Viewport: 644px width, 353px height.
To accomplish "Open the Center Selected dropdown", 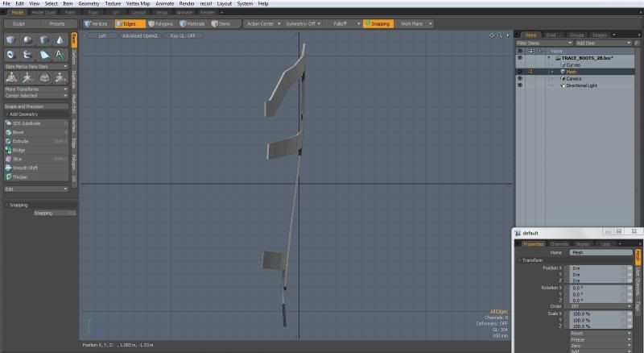I will [x=36, y=96].
